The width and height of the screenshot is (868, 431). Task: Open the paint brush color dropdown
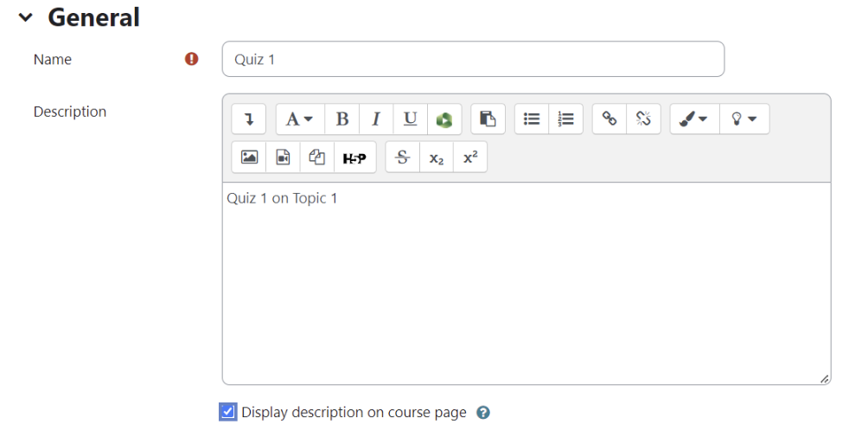693,119
